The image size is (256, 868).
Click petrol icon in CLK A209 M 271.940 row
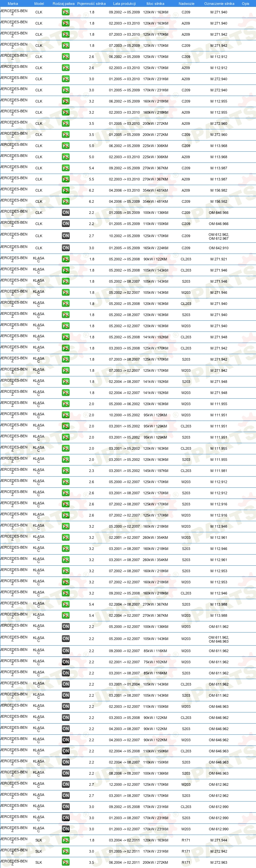tap(66, 23)
